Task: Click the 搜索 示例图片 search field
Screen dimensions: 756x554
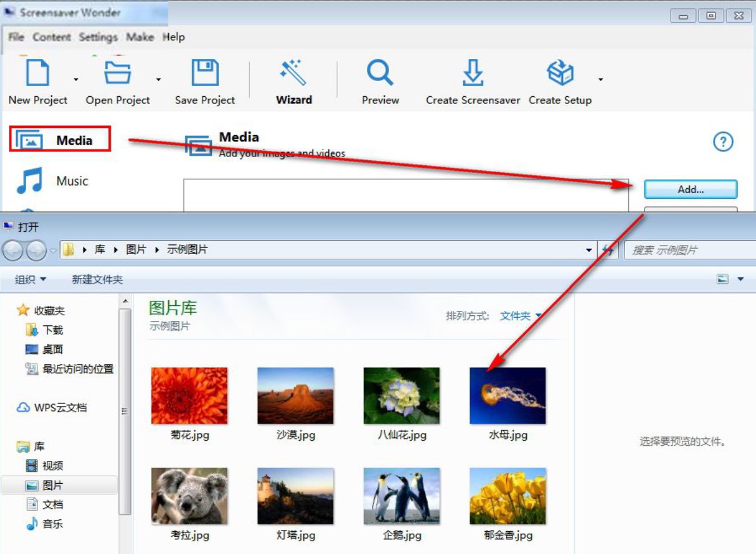Action: pos(690,250)
